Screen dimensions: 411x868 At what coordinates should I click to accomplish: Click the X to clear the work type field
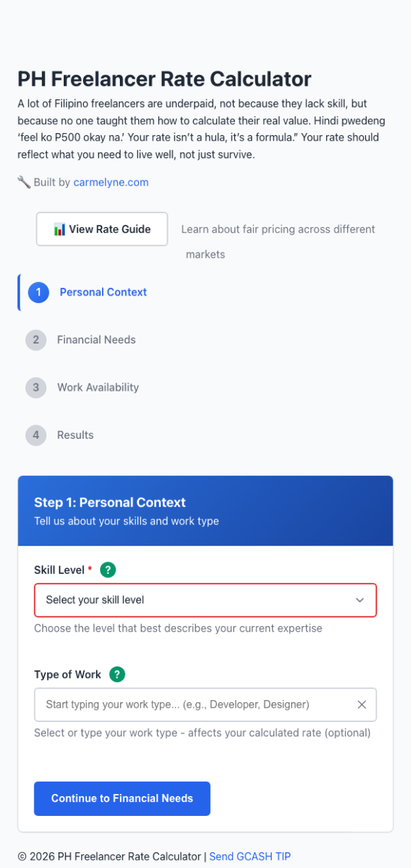362,704
